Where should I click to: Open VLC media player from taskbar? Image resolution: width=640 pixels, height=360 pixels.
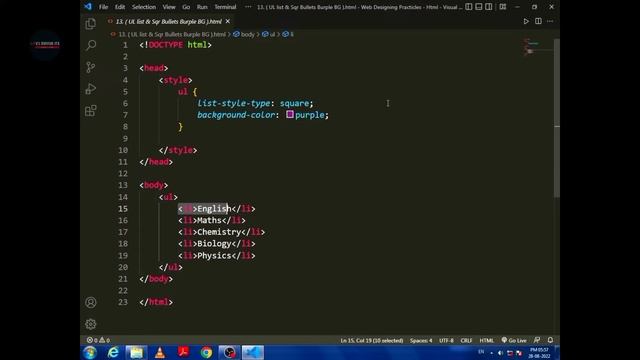160,352
